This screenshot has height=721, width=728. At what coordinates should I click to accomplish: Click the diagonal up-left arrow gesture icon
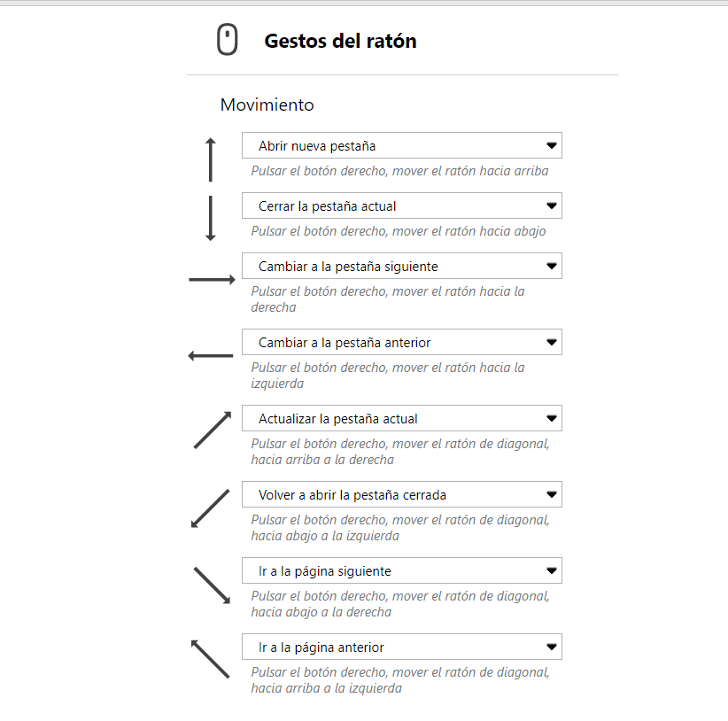tap(210, 660)
